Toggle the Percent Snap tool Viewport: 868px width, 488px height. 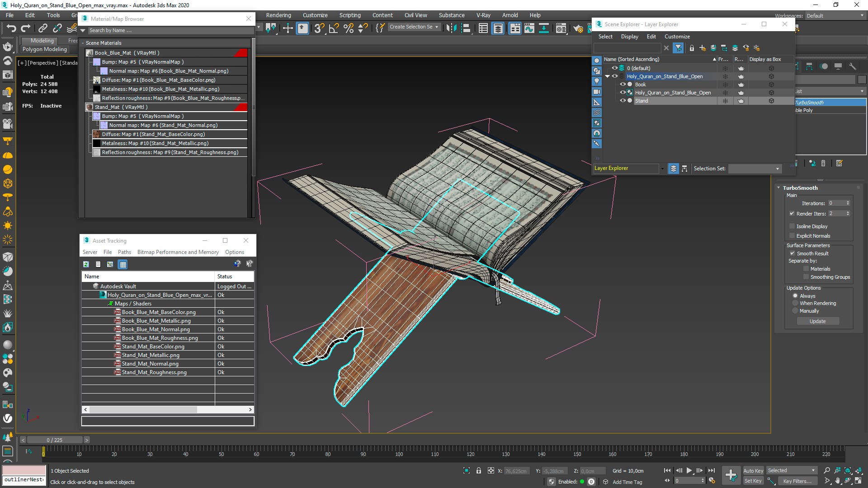click(x=349, y=28)
